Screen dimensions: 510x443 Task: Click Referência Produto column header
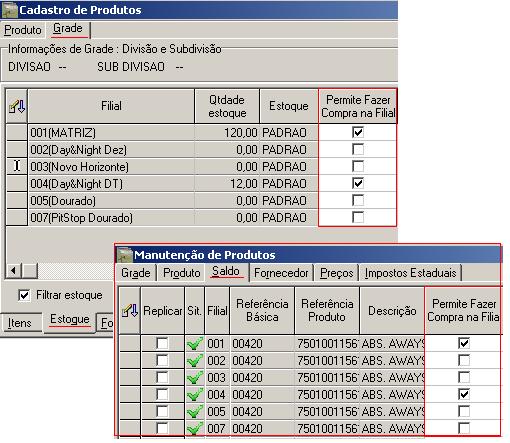pos(327,310)
